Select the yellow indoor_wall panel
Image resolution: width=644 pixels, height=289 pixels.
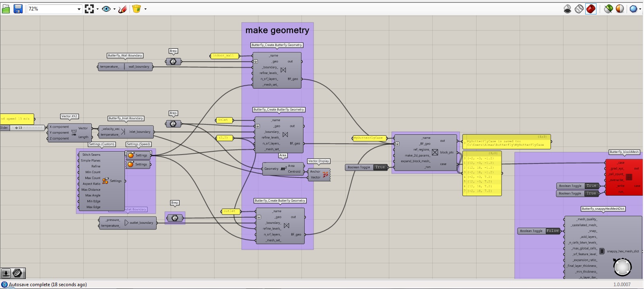click(224, 56)
